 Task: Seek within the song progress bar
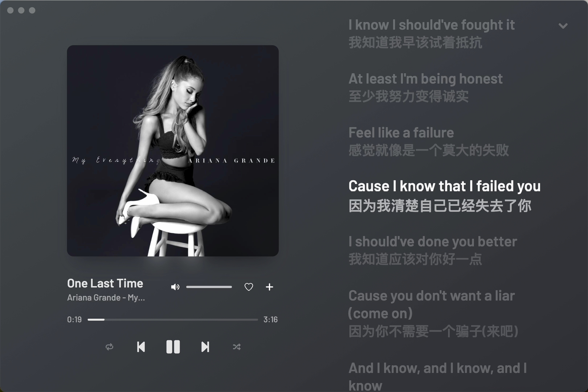pos(173,320)
